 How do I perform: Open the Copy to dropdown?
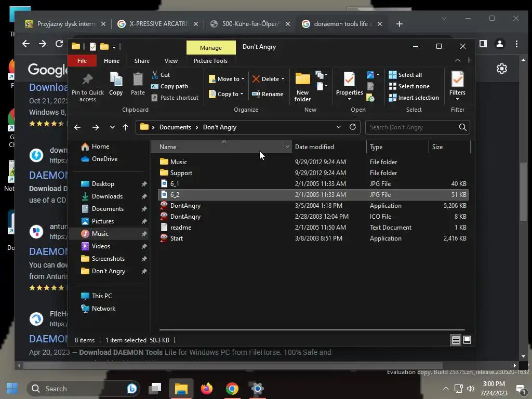(226, 94)
